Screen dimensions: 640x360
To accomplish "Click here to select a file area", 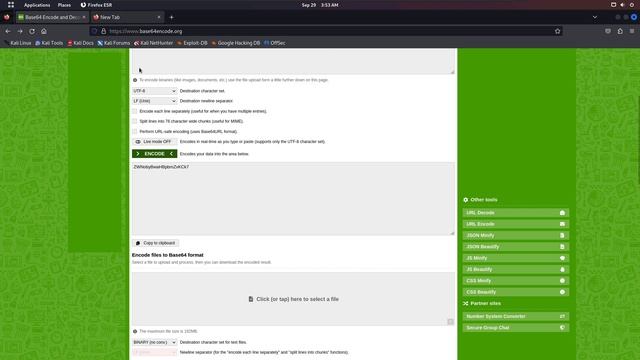I will pyautogui.click(x=293, y=299).
